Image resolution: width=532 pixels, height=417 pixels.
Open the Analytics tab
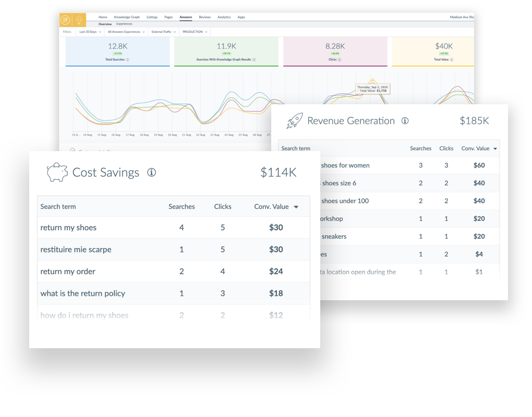pos(224,17)
